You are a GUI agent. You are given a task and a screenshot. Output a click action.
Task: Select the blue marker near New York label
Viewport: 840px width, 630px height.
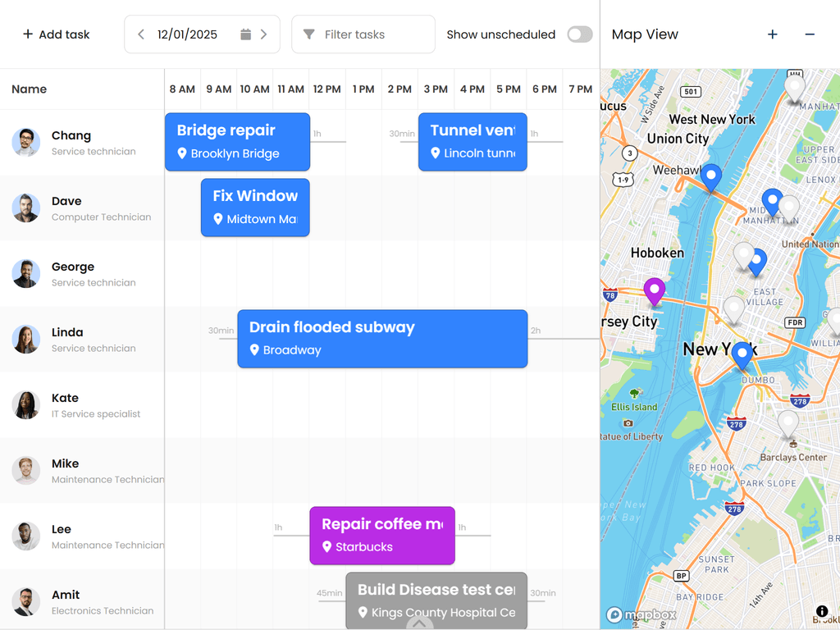[x=742, y=351]
